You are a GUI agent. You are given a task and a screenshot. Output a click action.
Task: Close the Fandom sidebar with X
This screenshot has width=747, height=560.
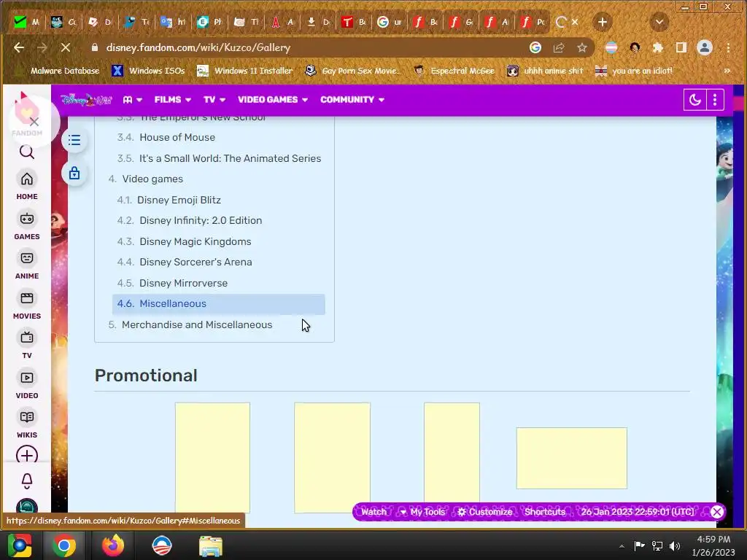34,122
